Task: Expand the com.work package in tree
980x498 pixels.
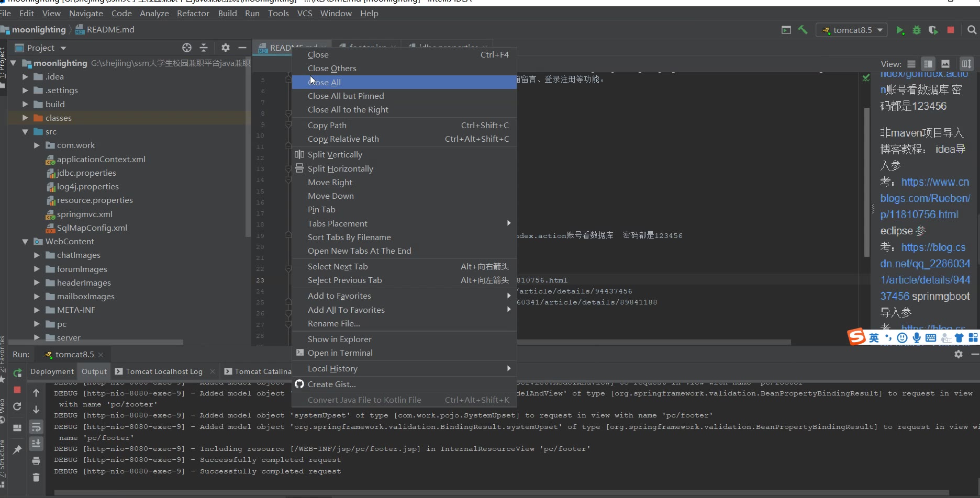Action: [37, 145]
